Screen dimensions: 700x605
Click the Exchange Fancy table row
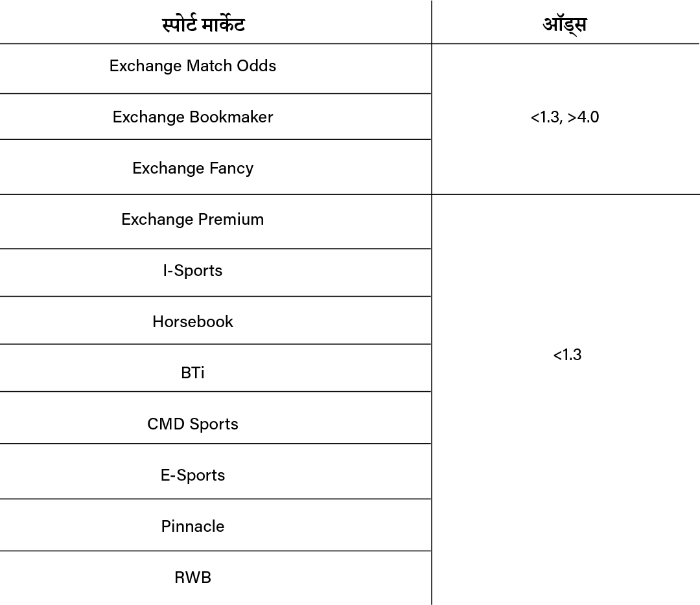click(x=192, y=168)
